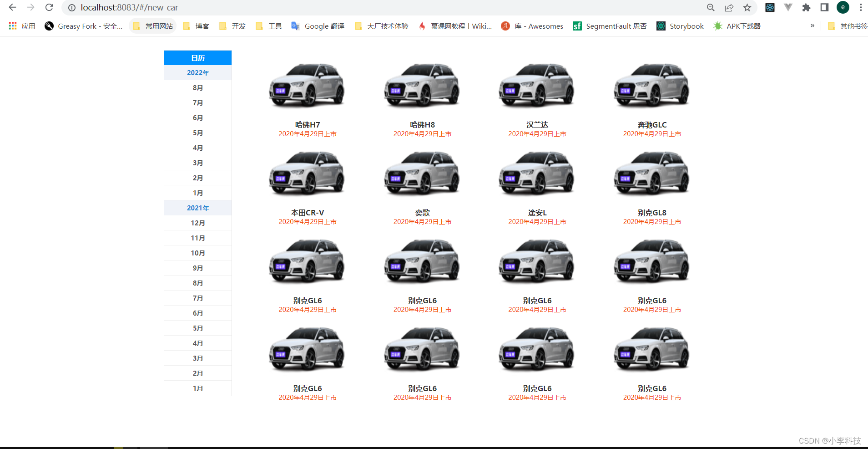Viewport: 868px width, 449px height.
Task: Click the 哈佛H8 car image
Action: (x=422, y=85)
